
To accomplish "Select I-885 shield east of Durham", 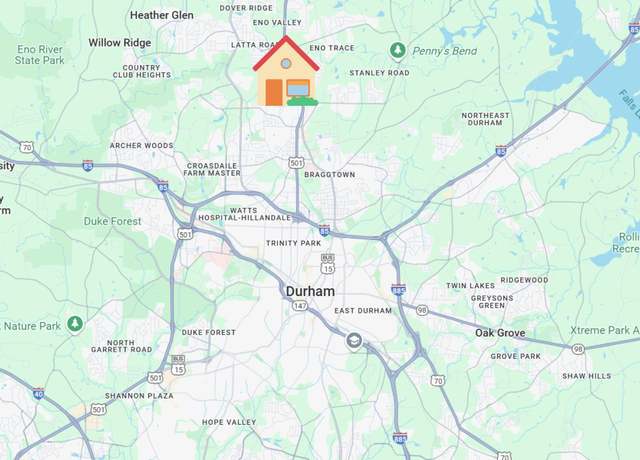I will (x=398, y=289).
